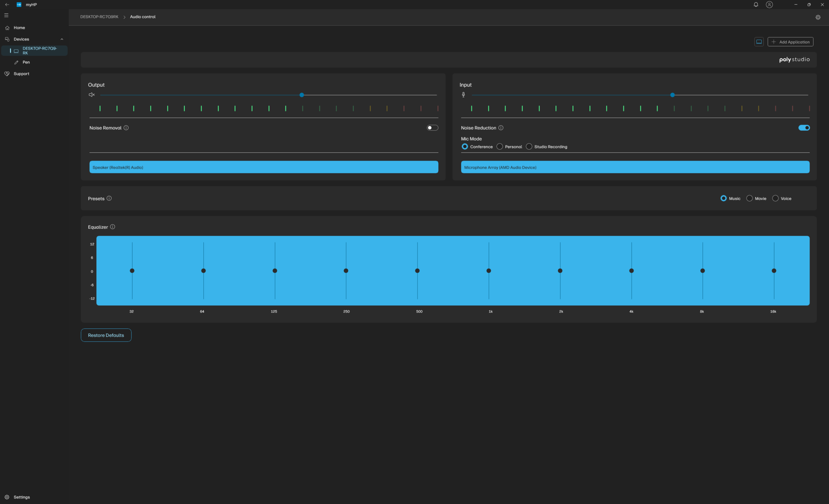The height and width of the screenshot is (504, 829).
Task: Click the 4k equalizer handle
Action: (631, 271)
